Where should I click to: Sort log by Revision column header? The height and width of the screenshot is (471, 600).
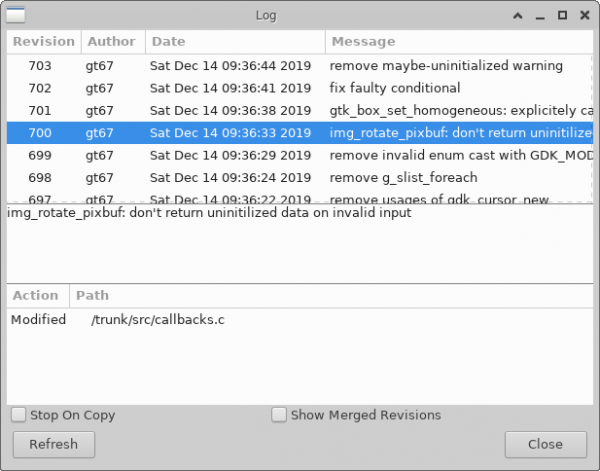tap(44, 42)
